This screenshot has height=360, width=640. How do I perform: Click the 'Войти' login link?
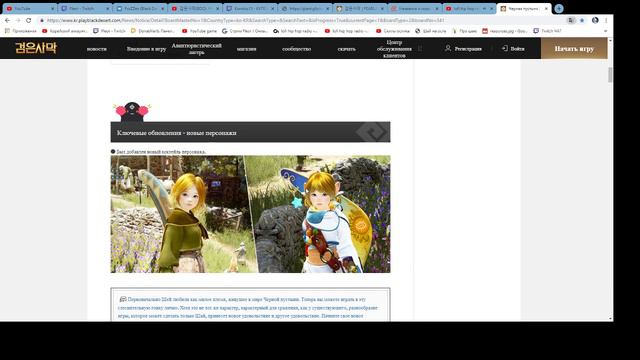pos(513,48)
